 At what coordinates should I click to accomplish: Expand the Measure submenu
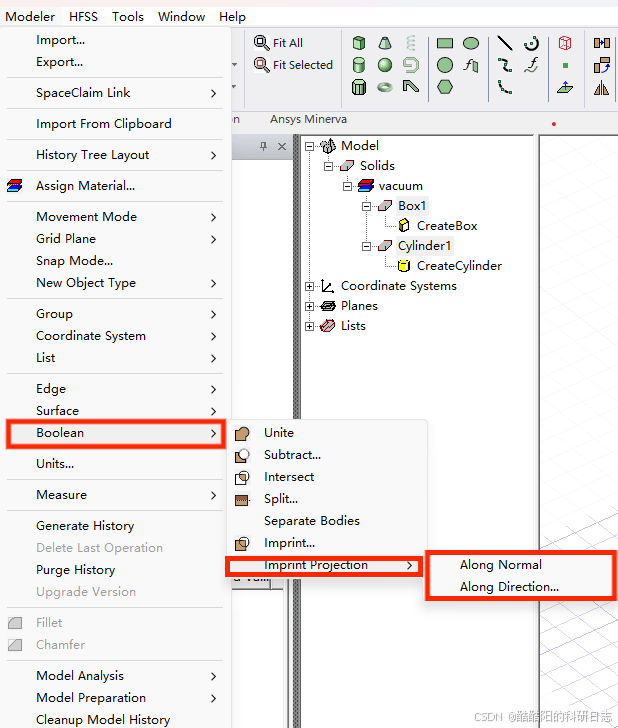point(115,495)
